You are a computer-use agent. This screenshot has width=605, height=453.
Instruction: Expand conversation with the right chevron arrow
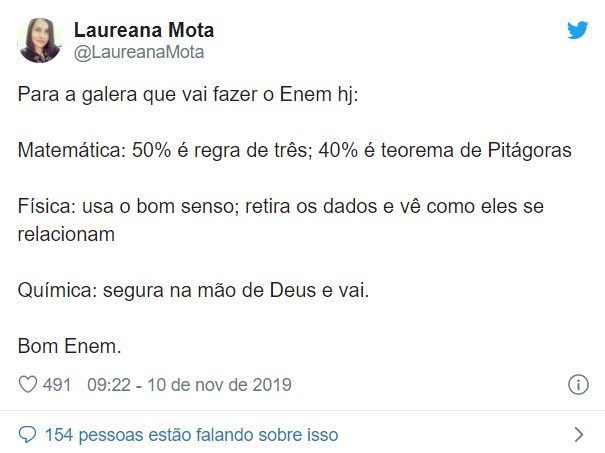click(578, 434)
